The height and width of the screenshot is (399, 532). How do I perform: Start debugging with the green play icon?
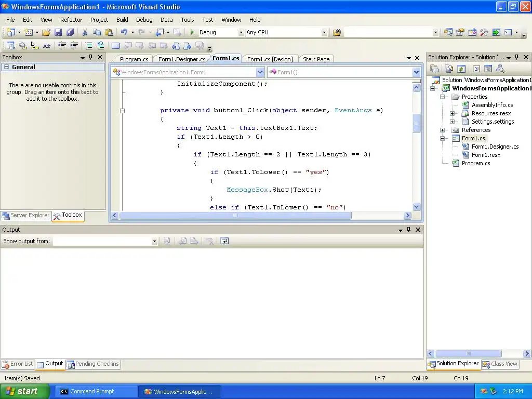[x=192, y=32]
